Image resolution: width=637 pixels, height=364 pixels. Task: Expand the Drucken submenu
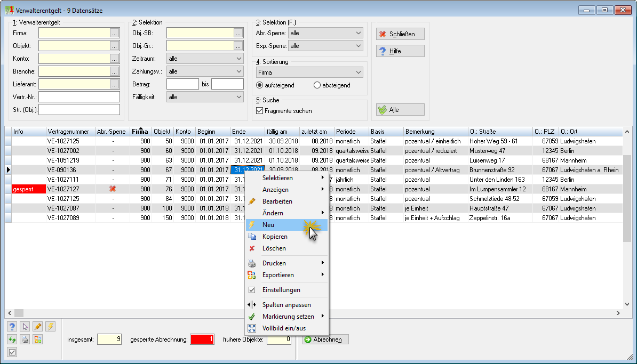click(x=287, y=263)
